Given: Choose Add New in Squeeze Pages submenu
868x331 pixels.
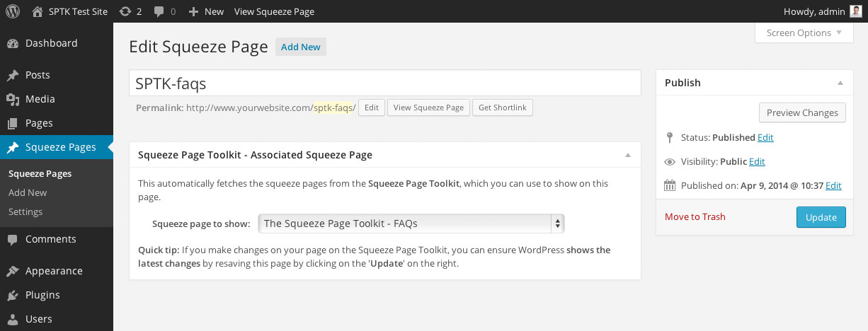Looking at the screenshot, I should (28, 192).
